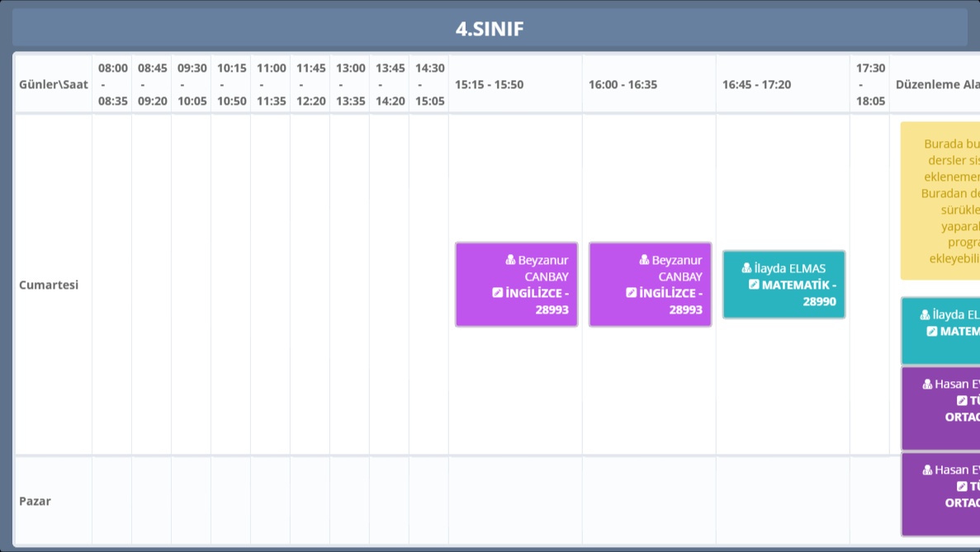The image size is (980, 552).
Task: Click teacher icon in 15:15 İngilizce card
Action: [x=510, y=260]
